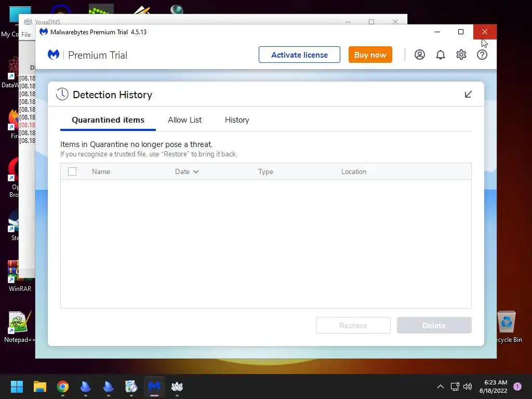This screenshot has width=532, height=399.
Task: Click the Location column header
Action: pyautogui.click(x=353, y=171)
